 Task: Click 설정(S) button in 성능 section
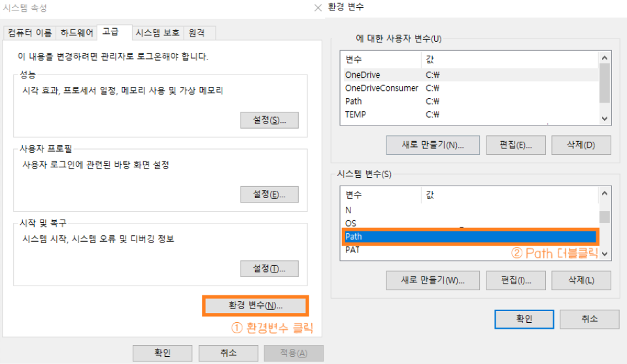coord(269,120)
